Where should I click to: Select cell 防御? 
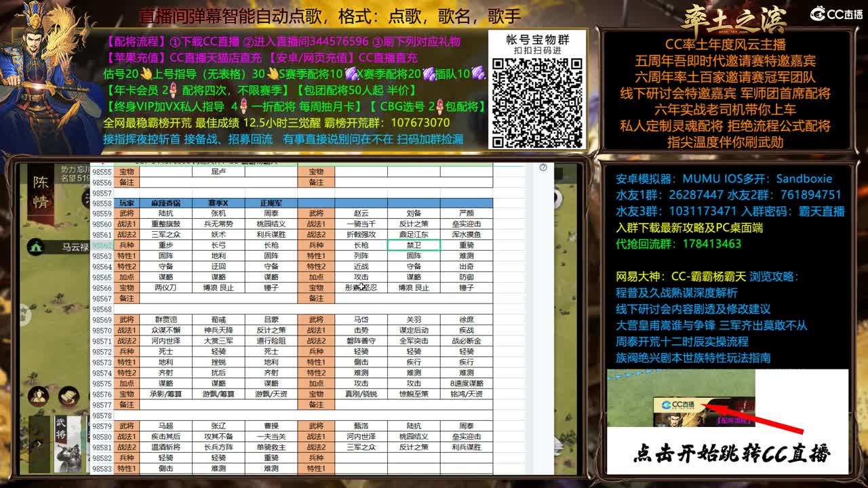point(467,277)
